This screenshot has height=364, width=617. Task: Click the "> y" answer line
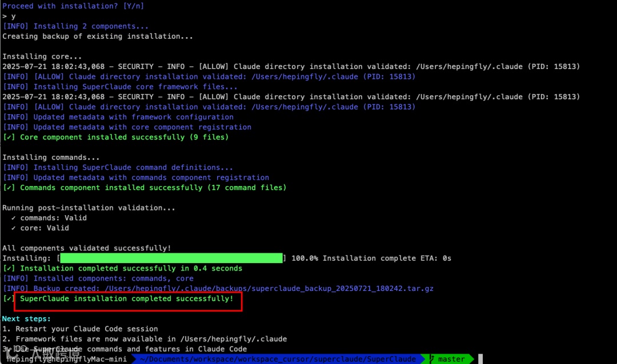click(x=9, y=16)
